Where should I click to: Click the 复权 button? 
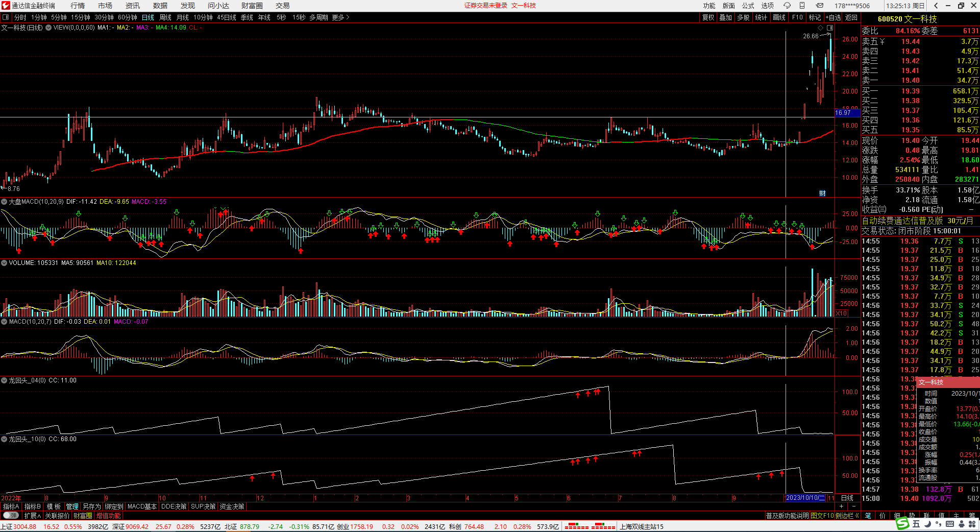708,17
